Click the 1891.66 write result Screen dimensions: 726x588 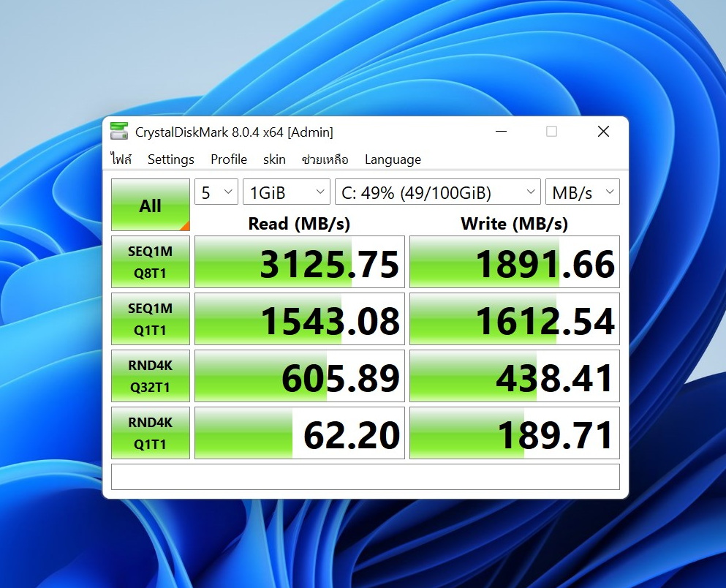pos(515,262)
